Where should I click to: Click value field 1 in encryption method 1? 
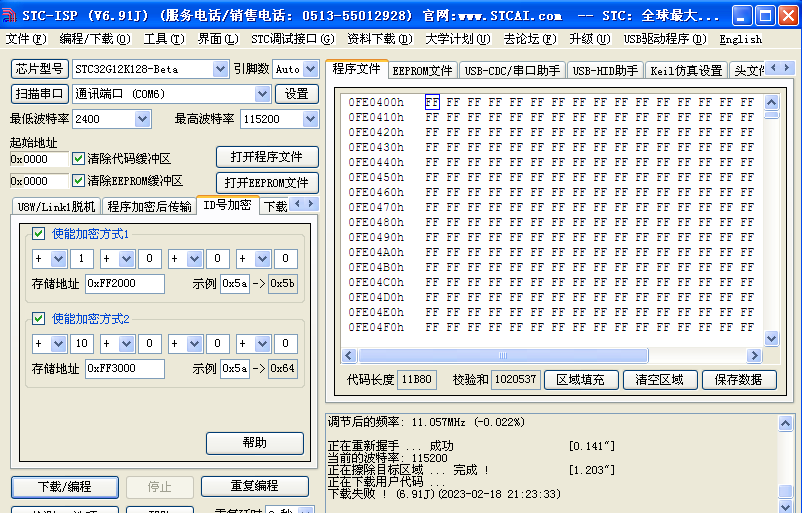pyautogui.click(x=82, y=259)
